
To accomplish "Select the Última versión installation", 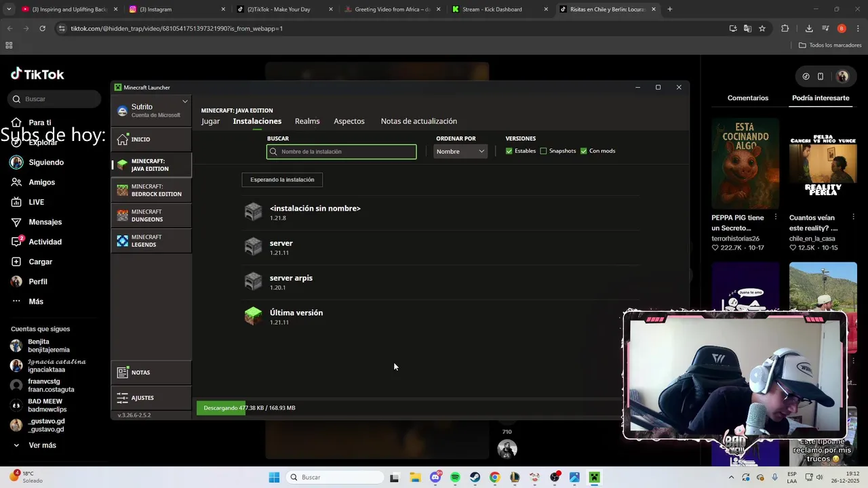I will [x=441, y=317].
